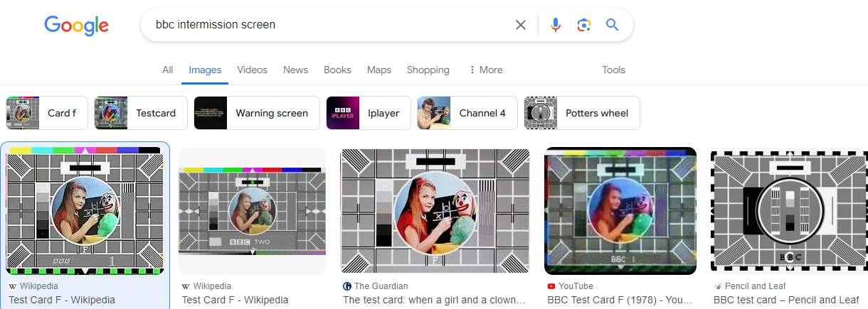Open the Books tab

(337, 70)
